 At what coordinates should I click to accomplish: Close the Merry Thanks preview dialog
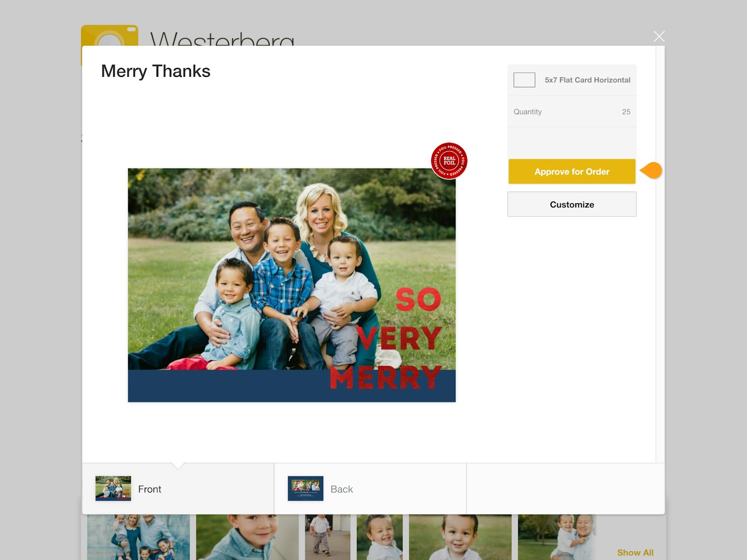point(659,36)
